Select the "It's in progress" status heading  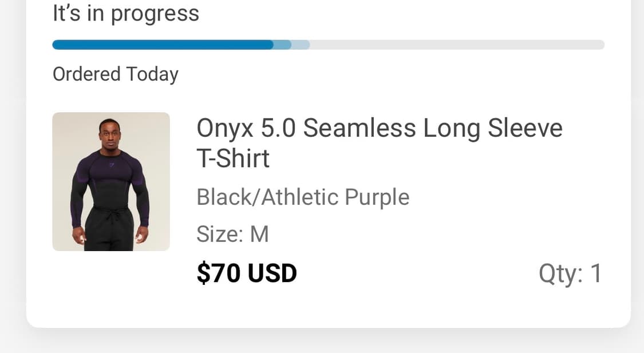126,13
